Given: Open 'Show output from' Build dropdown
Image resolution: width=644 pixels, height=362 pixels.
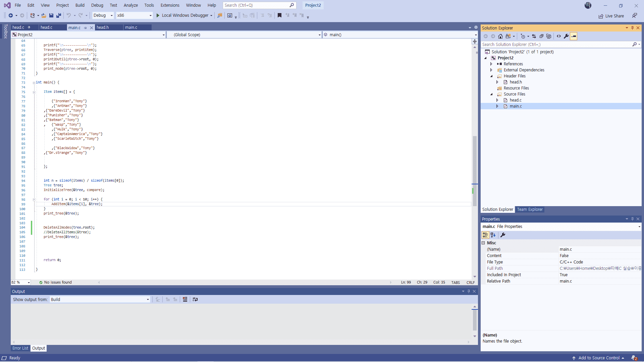Looking at the screenshot, I should tap(100, 299).
